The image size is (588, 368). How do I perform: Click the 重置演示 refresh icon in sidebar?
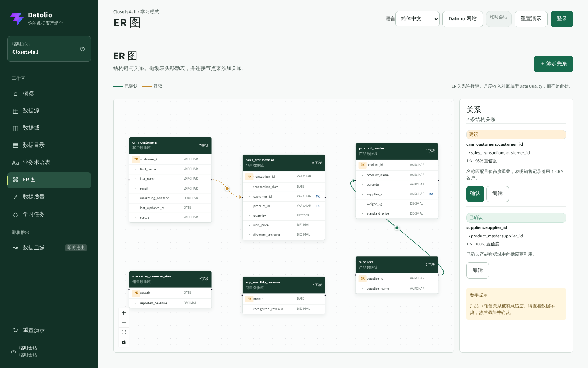(15, 330)
